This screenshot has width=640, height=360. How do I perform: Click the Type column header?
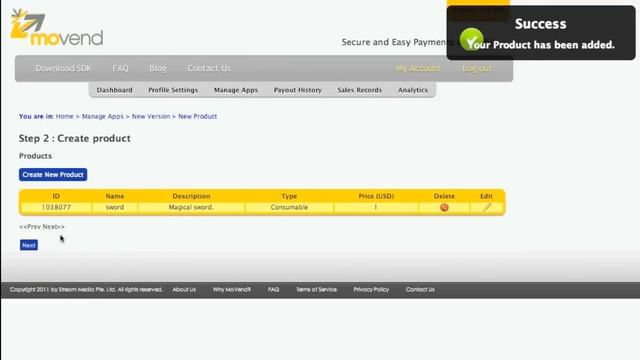point(289,196)
